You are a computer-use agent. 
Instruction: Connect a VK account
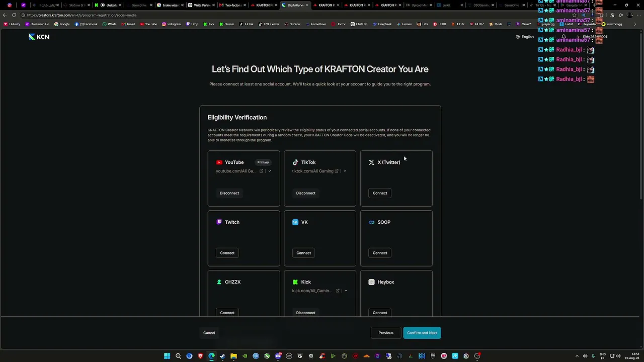[303, 253]
